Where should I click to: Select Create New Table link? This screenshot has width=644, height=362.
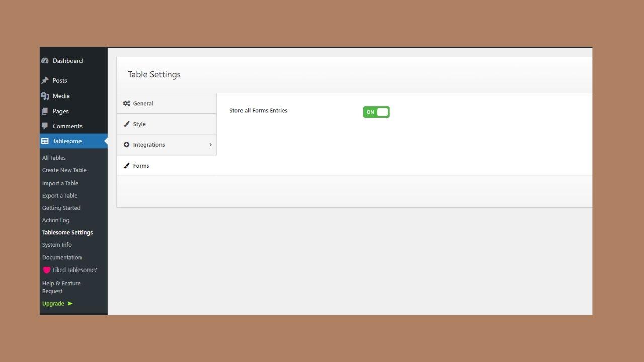tap(64, 170)
